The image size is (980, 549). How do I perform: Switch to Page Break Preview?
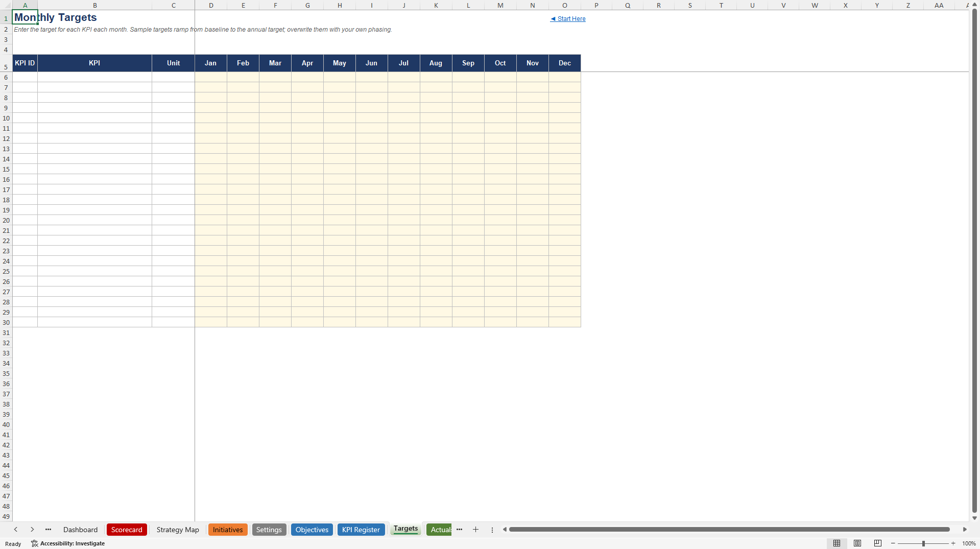pyautogui.click(x=878, y=543)
